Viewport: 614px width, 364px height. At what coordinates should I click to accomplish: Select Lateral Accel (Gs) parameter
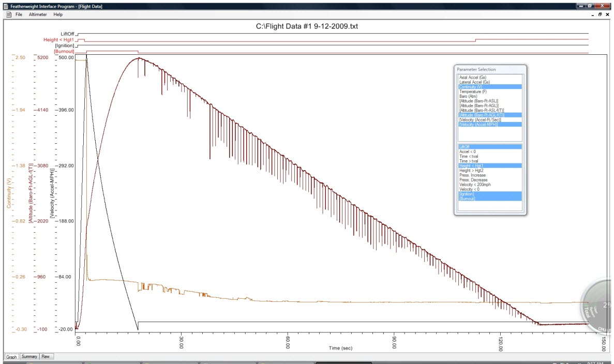(490, 82)
